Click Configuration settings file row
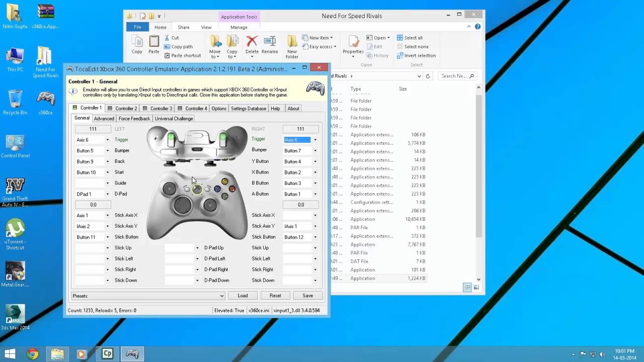 pos(378,202)
